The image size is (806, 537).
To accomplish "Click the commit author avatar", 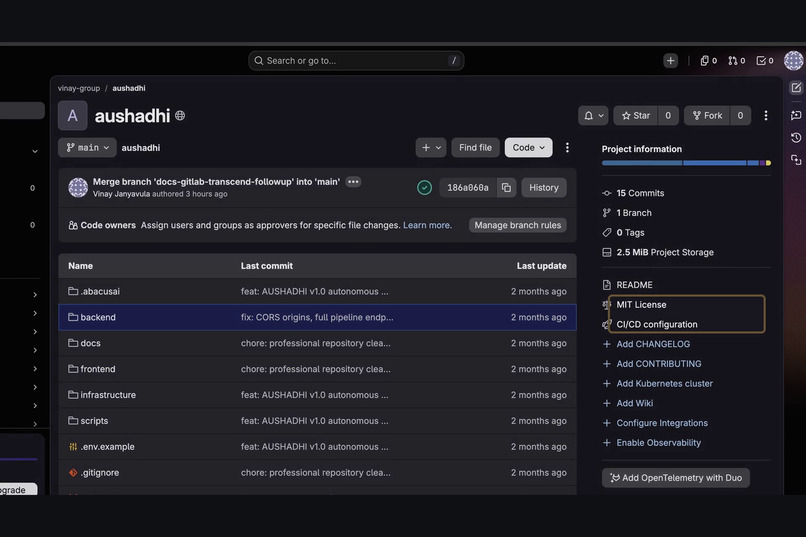I will [x=78, y=188].
